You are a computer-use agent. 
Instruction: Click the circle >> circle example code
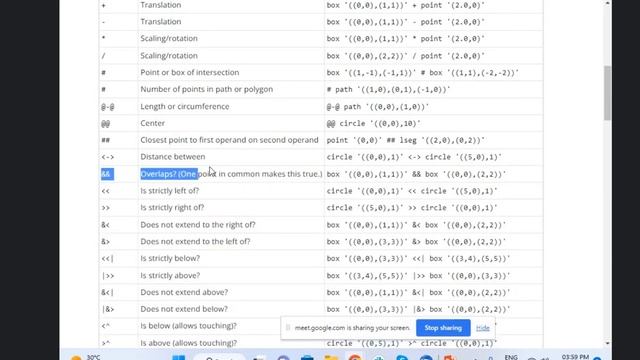[412, 208]
